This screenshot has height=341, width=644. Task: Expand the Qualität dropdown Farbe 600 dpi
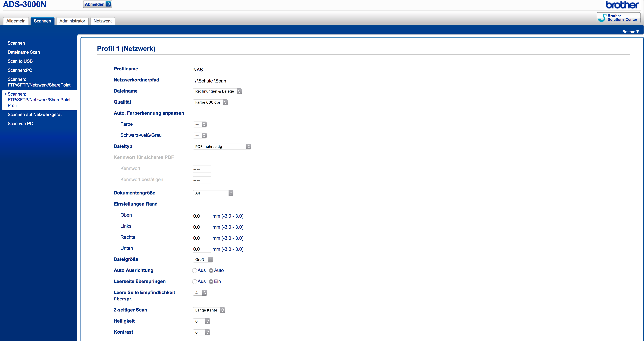tap(210, 102)
